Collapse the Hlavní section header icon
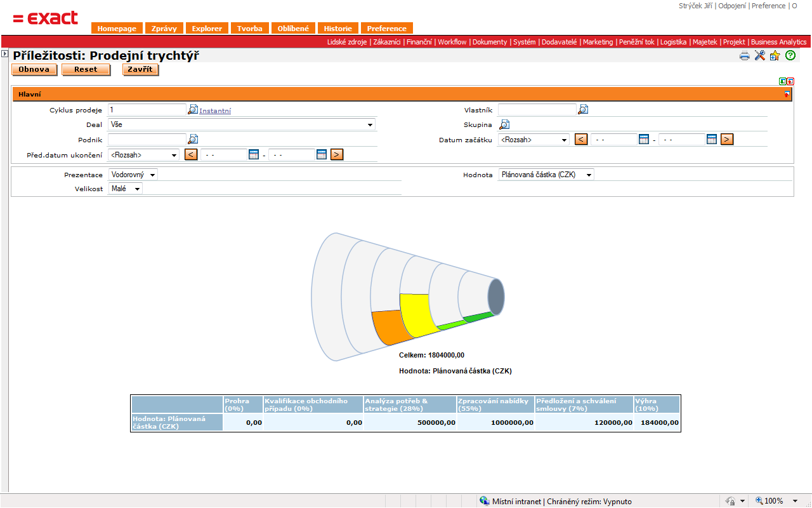The width and height of the screenshot is (812, 508). 787,94
